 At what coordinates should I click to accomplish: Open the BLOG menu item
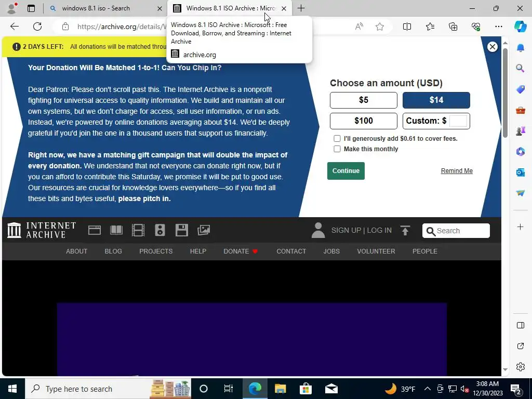(x=113, y=251)
